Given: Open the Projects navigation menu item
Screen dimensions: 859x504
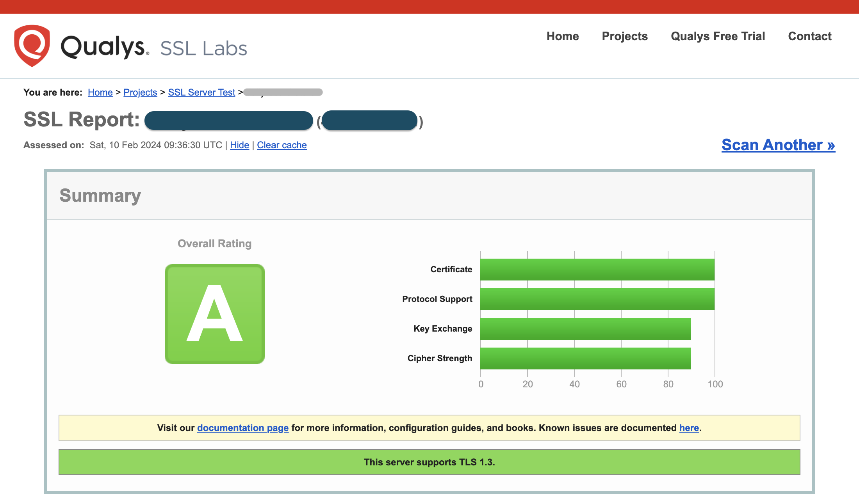Looking at the screenshot, I should tap(625, 36).
